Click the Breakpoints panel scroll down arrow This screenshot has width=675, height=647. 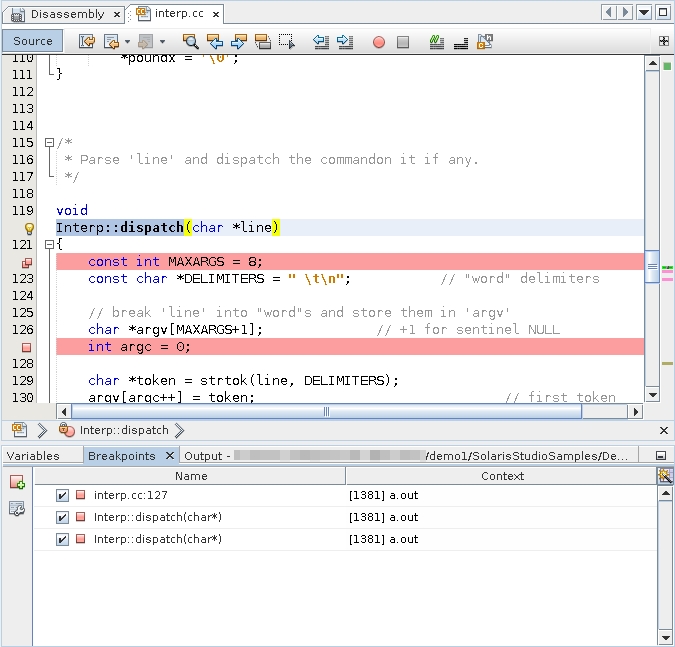tap(666, 638)
